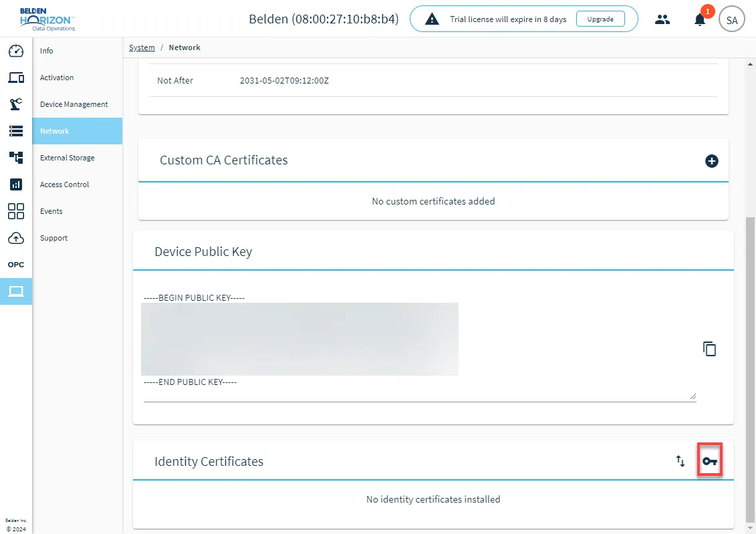The width and height of the screenshot is (756, 534).
Task: Click the Upgrade button
Action: click(x=600, y=19)
